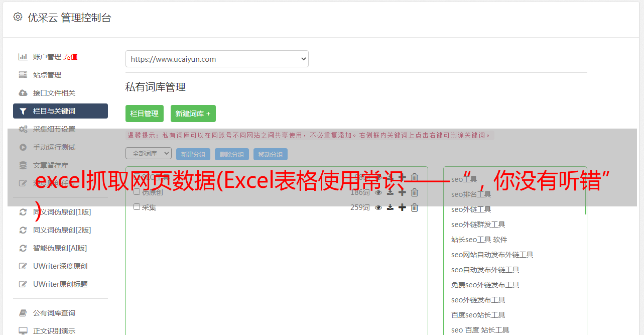Tick the 伪原创 library checkbox
644x335 pixels.
[x=137, y=192]
